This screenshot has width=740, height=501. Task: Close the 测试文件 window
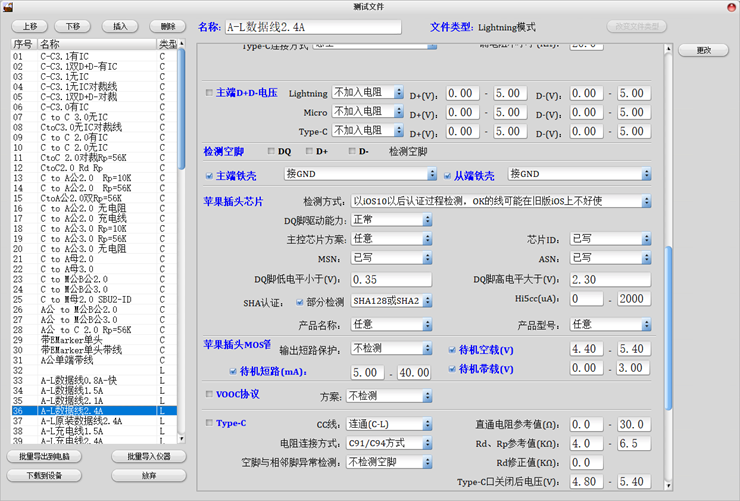(x=729, y=8)
